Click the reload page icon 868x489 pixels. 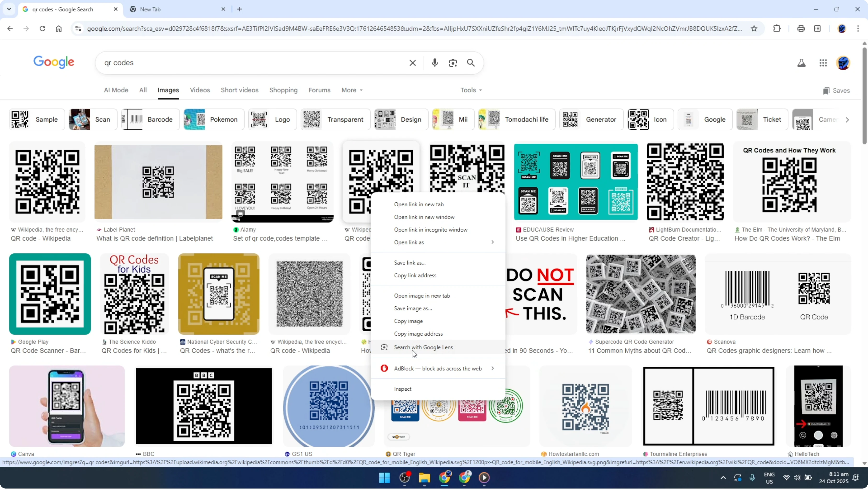pos(42,28)
